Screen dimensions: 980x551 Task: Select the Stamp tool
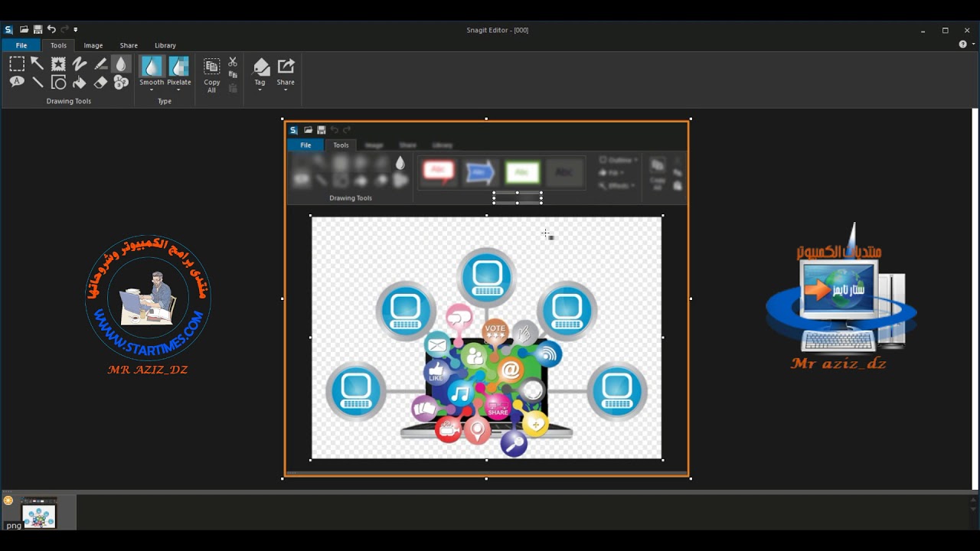(58, 64)
